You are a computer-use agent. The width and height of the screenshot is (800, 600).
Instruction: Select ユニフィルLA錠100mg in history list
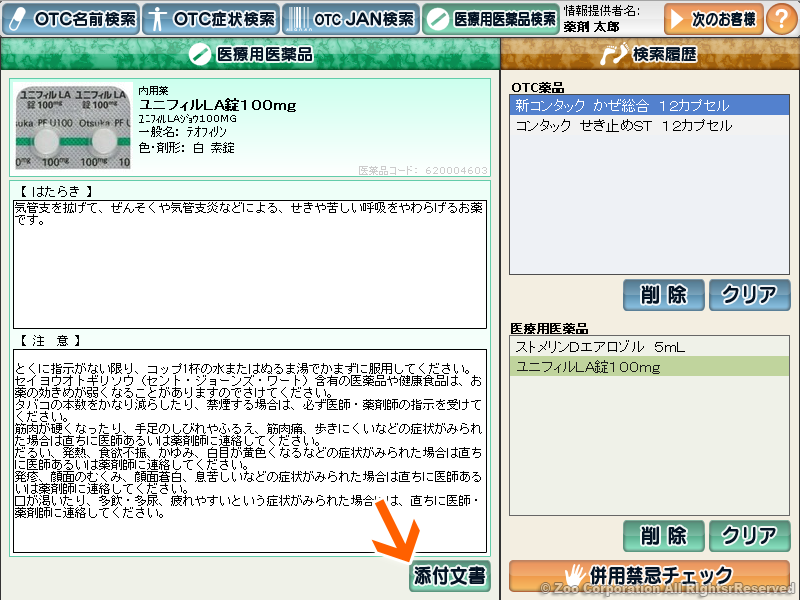click(649, 367)
